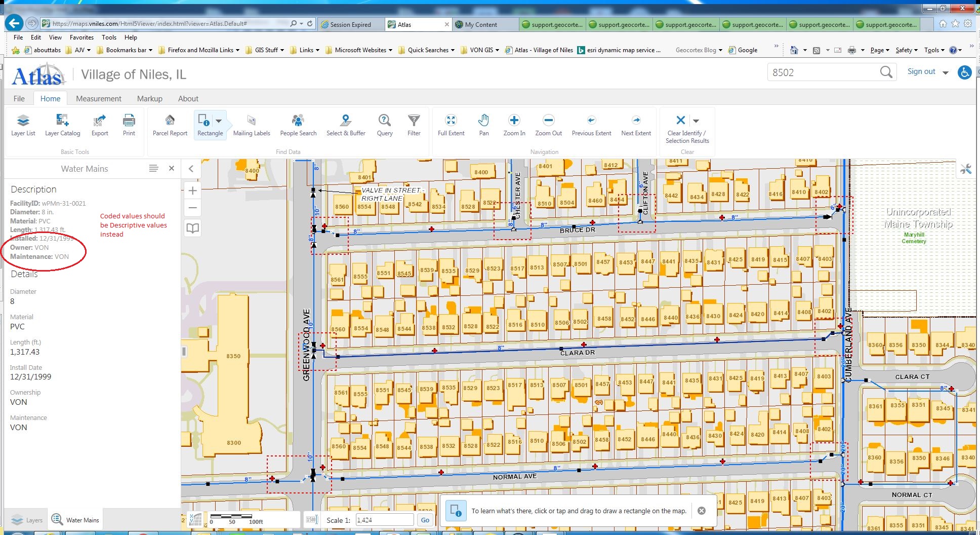Click the Export map tool
Screen dimensions: 980x535
pos(100,125)
